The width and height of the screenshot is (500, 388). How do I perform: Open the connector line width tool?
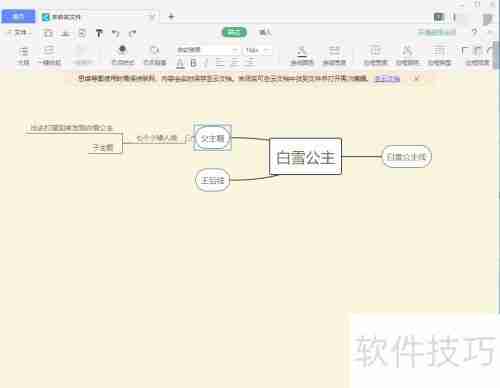pos(334,56)
